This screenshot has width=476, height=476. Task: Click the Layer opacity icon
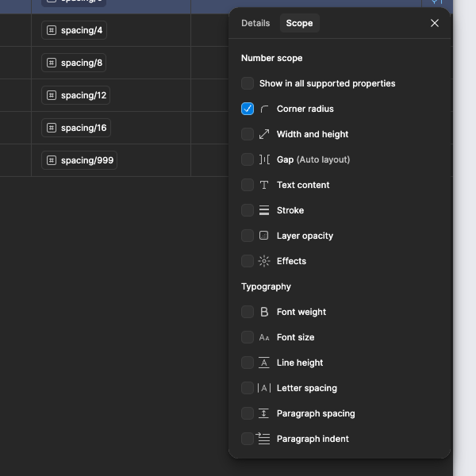(x=264, y=236)
